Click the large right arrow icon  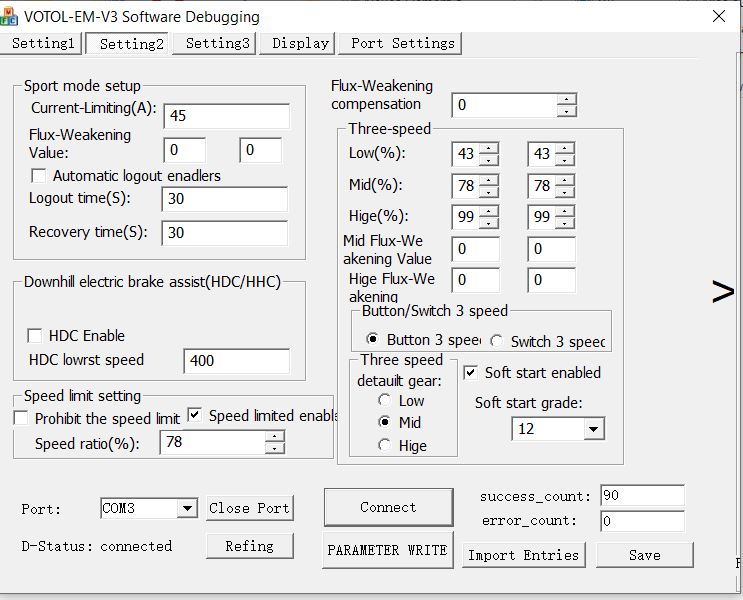coord(722,292)
